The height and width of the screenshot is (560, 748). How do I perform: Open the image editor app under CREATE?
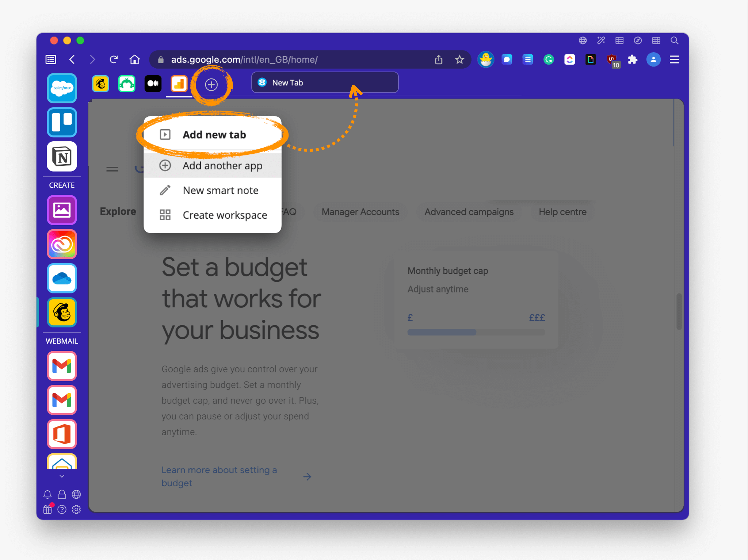pyautogui.click(x=62, y=210)
